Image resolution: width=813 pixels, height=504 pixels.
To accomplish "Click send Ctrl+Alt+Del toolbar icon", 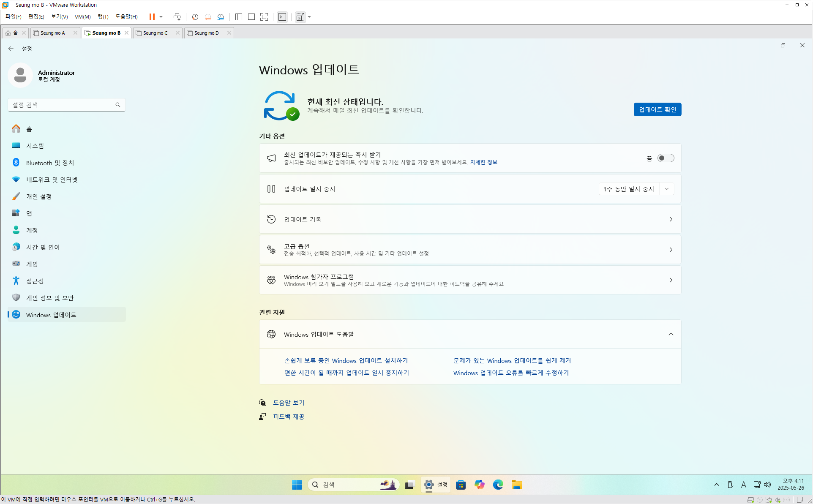I will point(177,17).
